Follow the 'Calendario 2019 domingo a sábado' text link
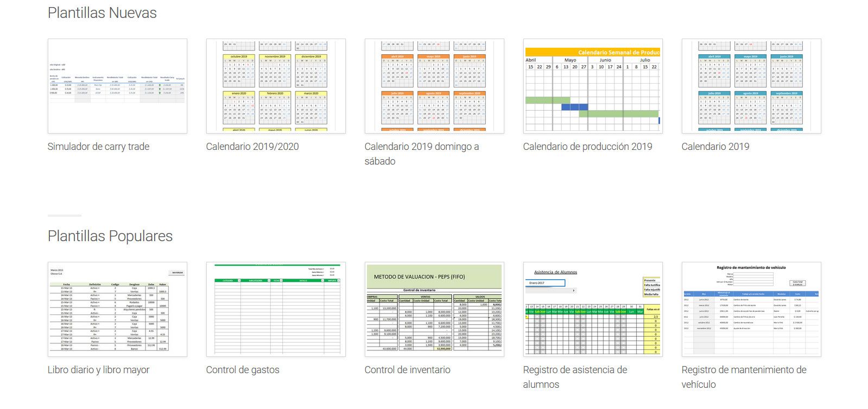The width and height of the screenshot is (868, 409). tap(422, 154)
